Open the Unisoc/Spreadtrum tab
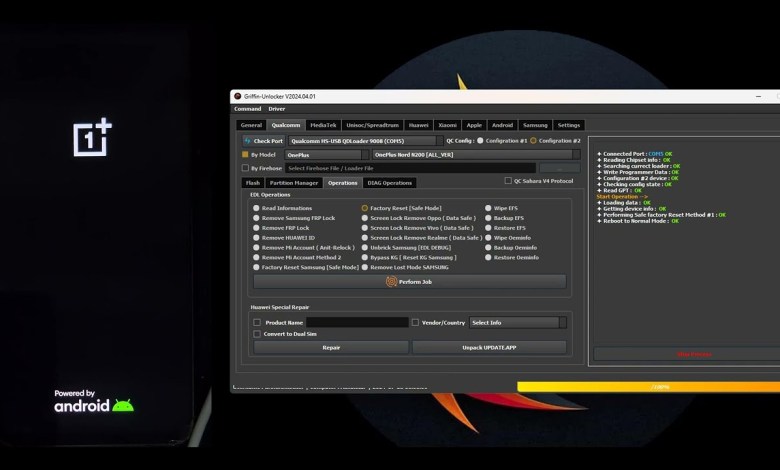This screenshot has height=470, width=780. tap(373, 125)
